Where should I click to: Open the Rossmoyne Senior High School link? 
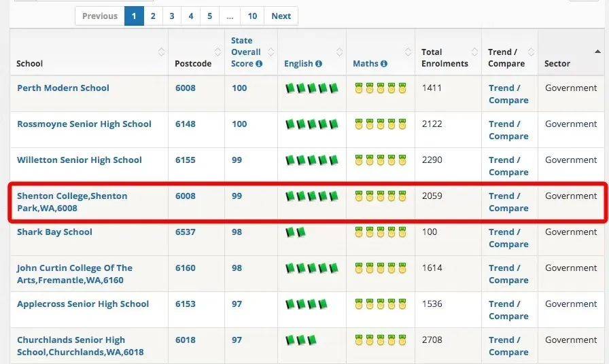click(x=84, y=124)
